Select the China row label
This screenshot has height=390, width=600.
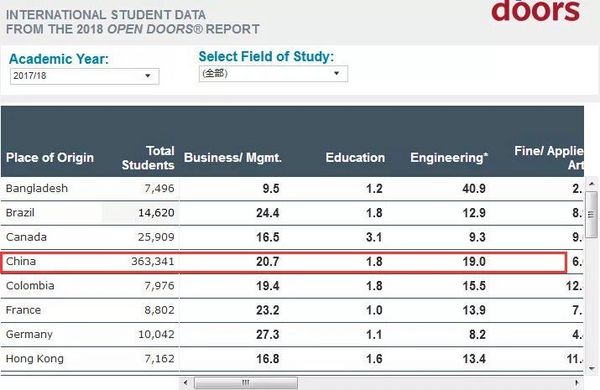pyautogui.click(x=21, y=261)
